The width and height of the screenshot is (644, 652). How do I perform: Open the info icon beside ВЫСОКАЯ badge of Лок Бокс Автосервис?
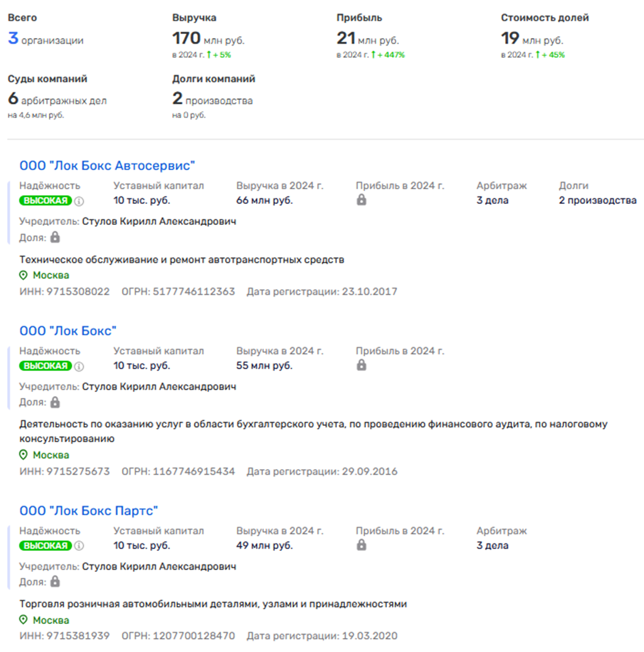click(x=78, y=200)
